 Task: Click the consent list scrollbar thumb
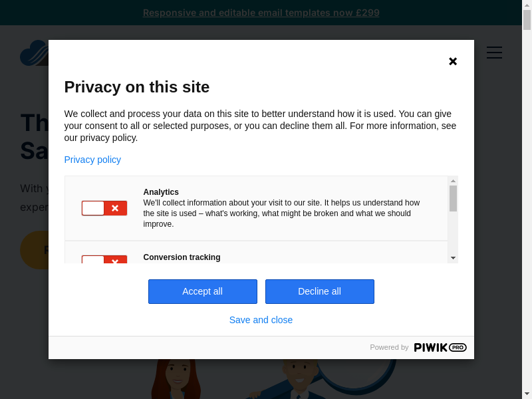(453, 198)
